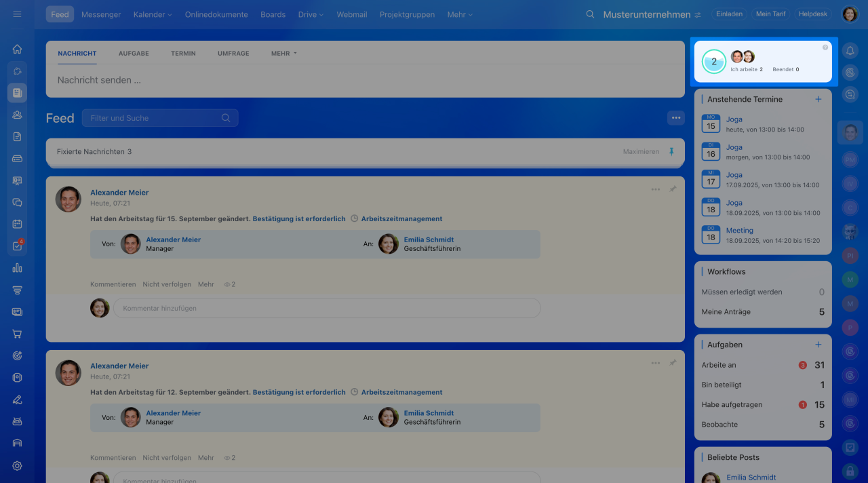The width and height of the screenshot is (868, 483).
Task: Open Mehr under the 15. September post
Action: 206,284
